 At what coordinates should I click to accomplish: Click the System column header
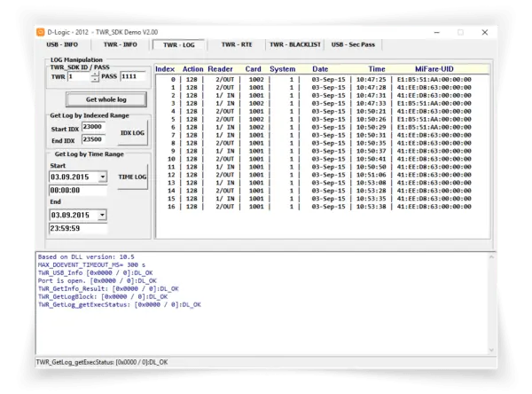pos(282,69)
